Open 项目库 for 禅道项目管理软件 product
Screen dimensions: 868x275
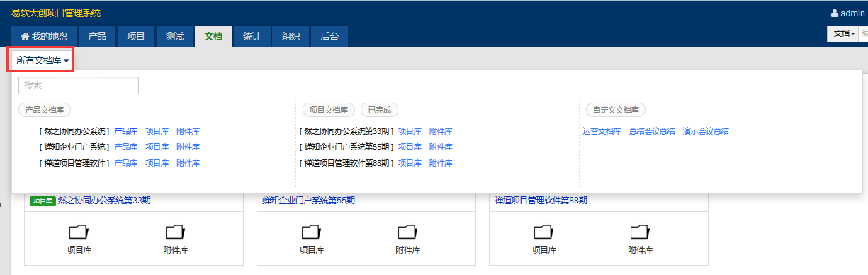click(x=157, y=163)
